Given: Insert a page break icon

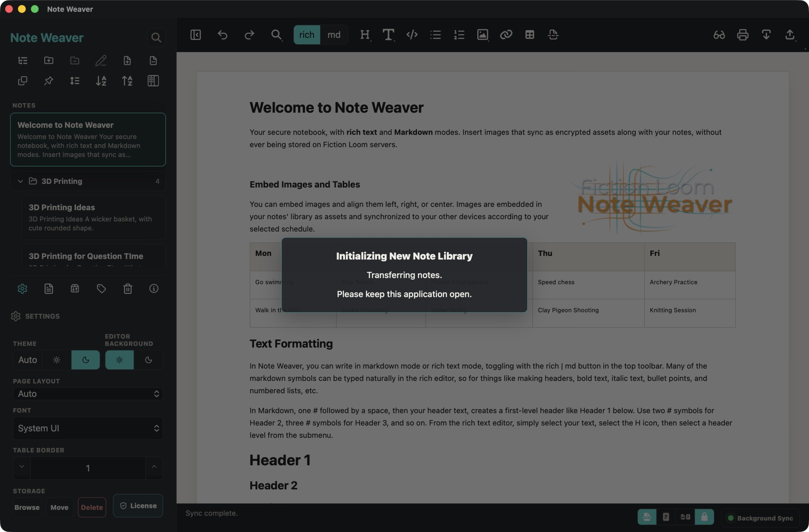Looking at the screenshot, I should tap(553, 35).
